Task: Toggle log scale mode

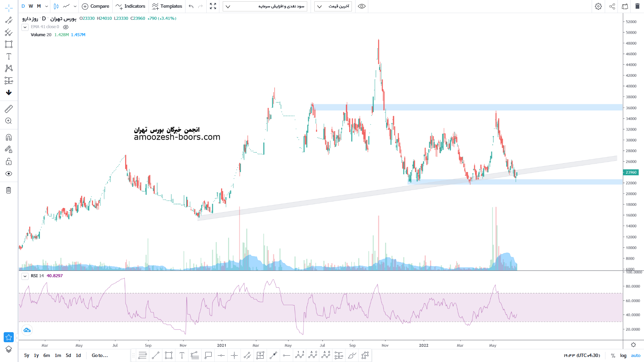Action: point(623,356)
